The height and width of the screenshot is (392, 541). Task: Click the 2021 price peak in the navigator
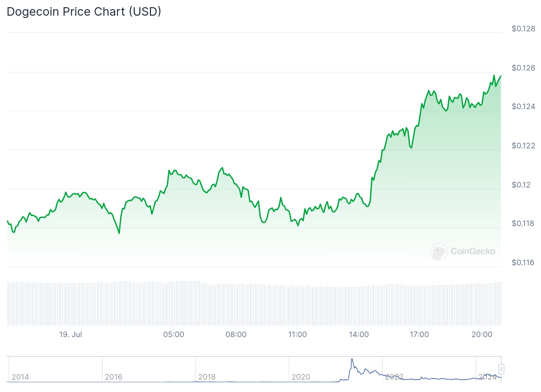tap(352, 359)
